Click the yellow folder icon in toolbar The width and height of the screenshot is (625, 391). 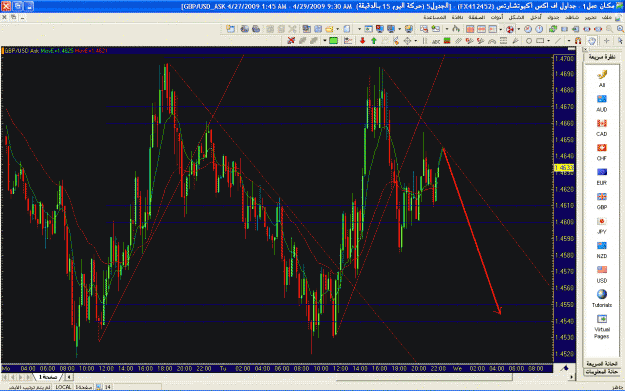click(x=329, y=29)
